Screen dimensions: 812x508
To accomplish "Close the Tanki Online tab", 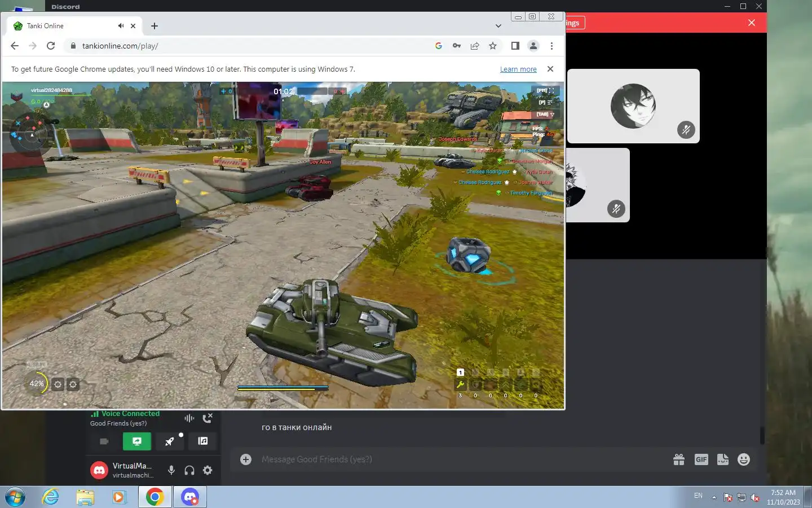I will point(133,26).
